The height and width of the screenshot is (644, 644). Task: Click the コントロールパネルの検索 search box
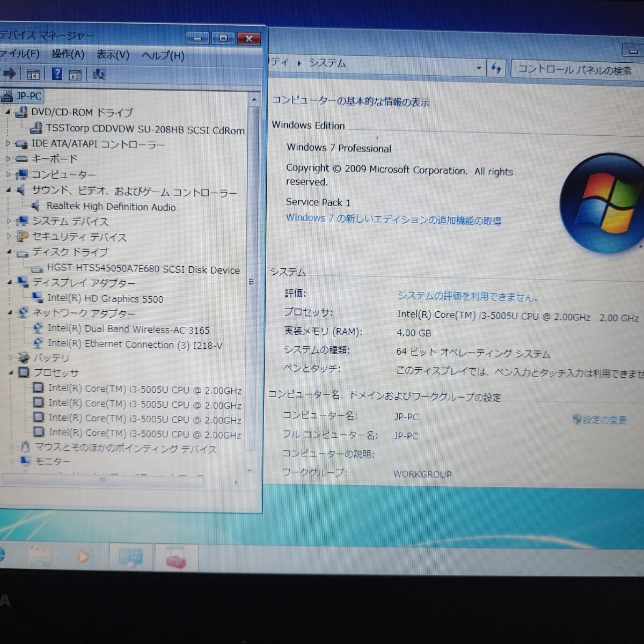click(576, 69)
